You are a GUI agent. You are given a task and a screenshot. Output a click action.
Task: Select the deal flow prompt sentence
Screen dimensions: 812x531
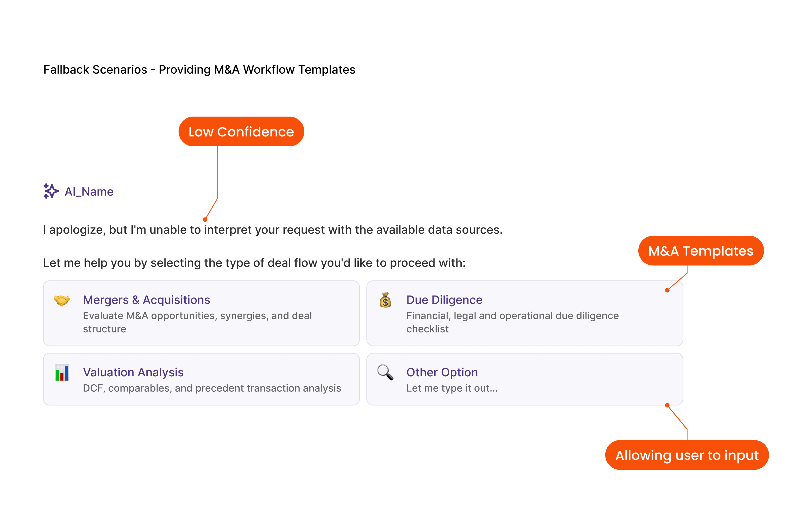pyautogui.click(x=254, y=263)
